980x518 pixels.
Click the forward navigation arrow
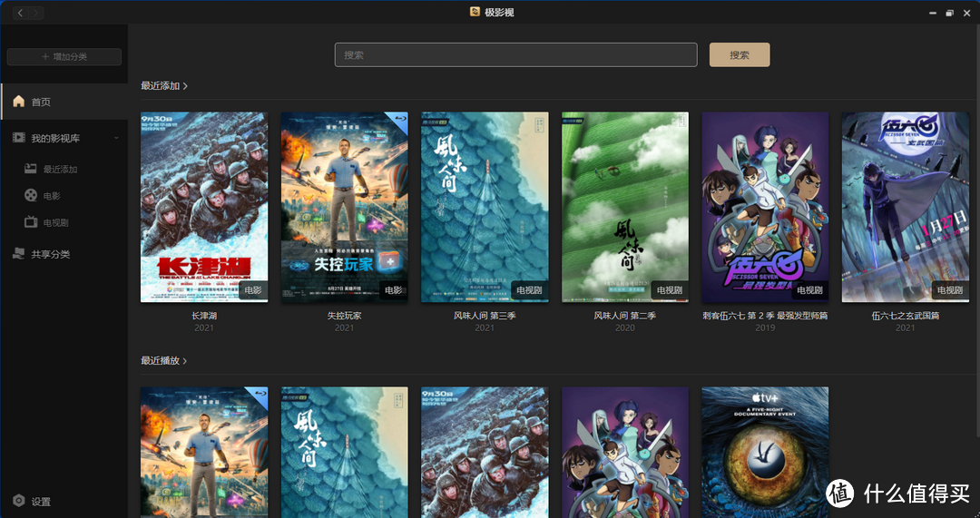(34, 13)
